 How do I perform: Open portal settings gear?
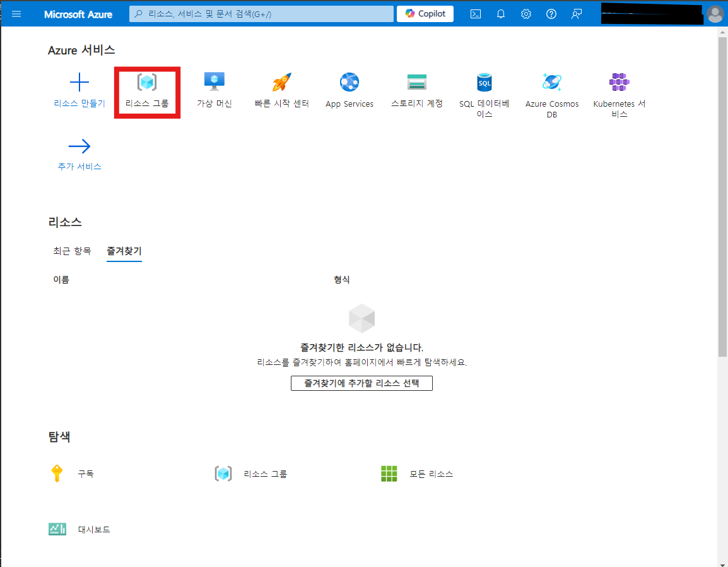pos(525,14)
